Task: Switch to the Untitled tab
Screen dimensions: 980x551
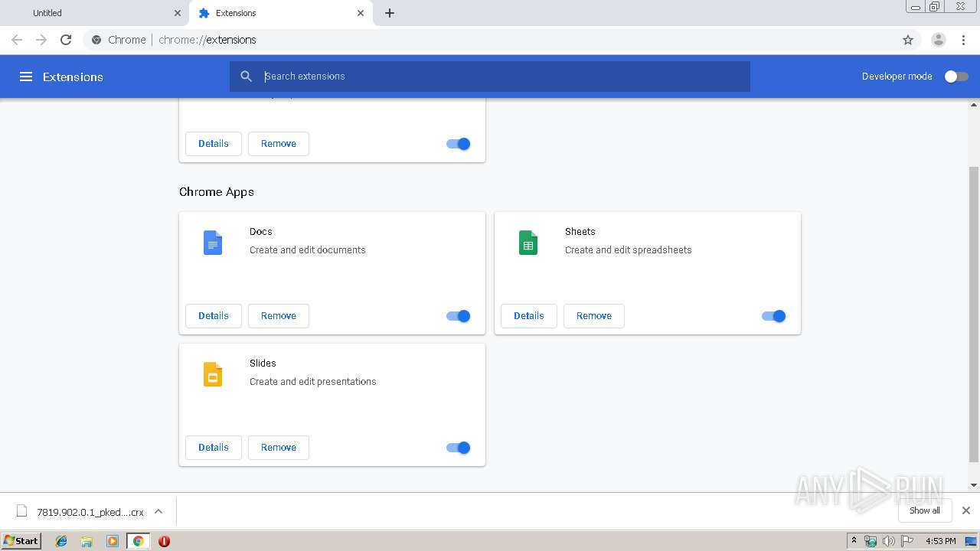Action: tap(95, 13)
